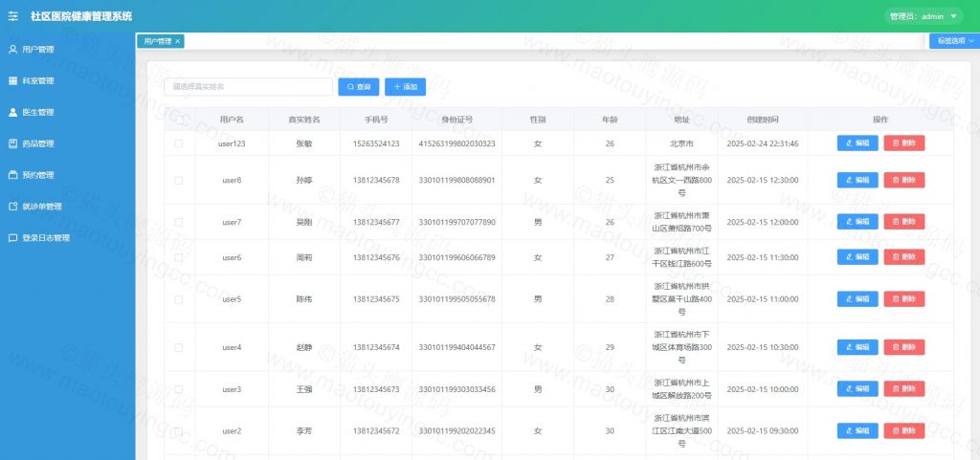Click the 医生管理 doctor icon

(x=12, y=112)
